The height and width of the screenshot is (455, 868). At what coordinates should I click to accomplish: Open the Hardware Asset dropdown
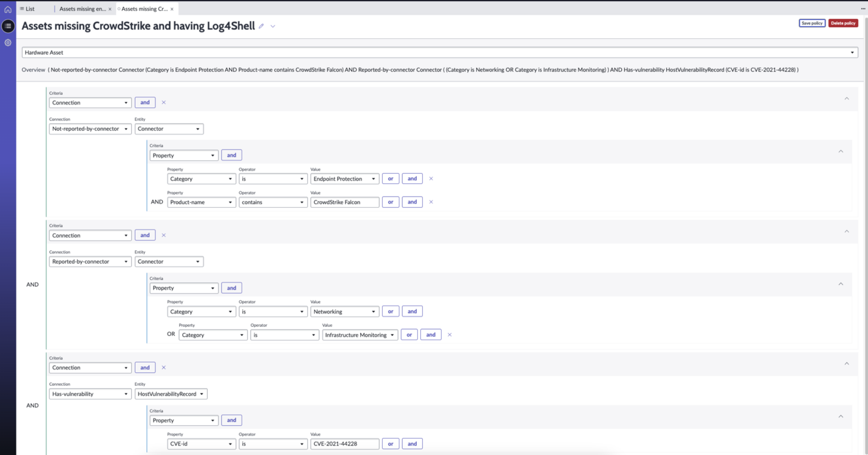[440, 53]
